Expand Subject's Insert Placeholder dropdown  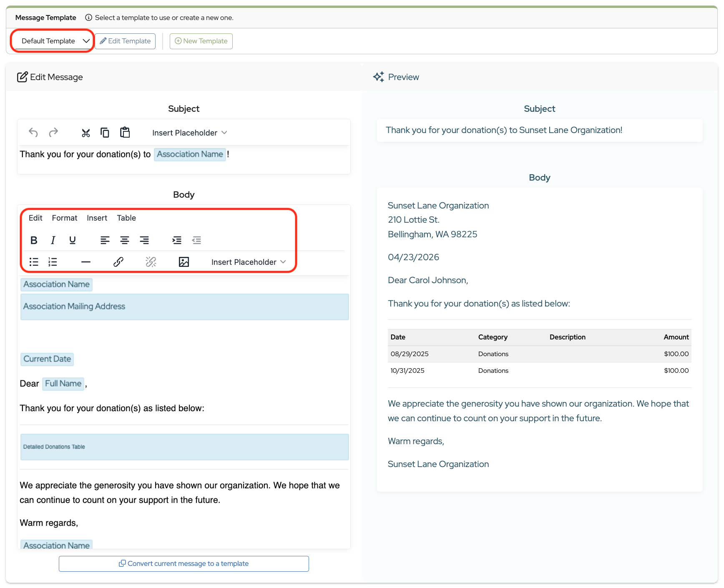[x=189, y=133]
